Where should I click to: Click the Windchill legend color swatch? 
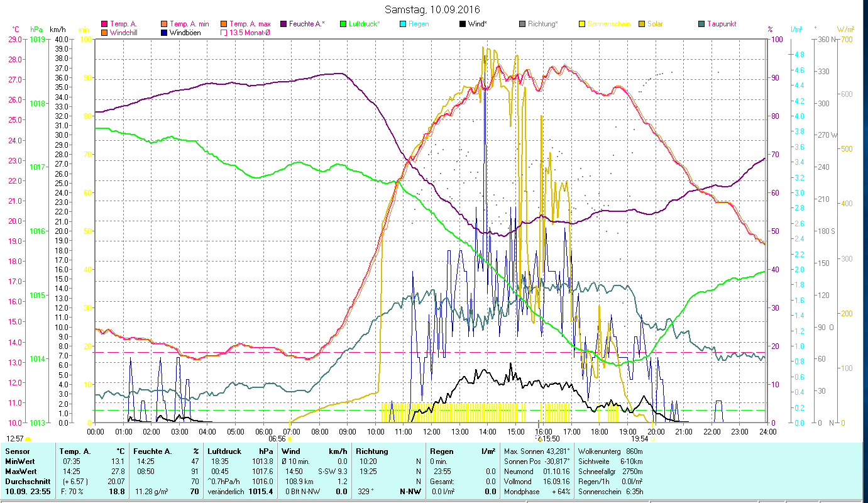click(x=104, y=33)
